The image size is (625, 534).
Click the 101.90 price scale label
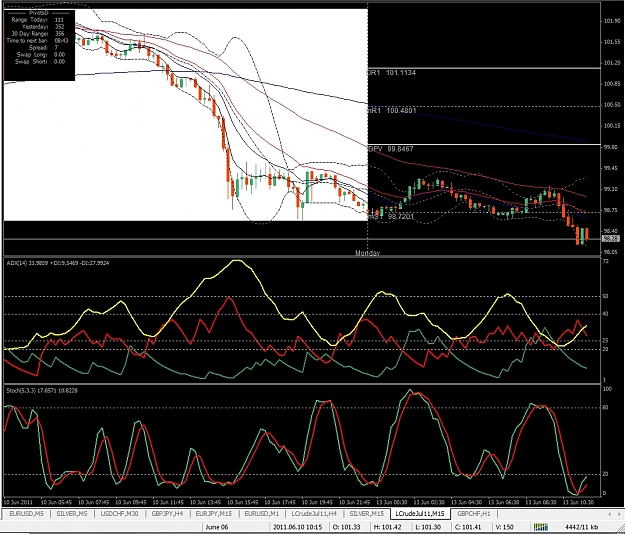point(612,21)
